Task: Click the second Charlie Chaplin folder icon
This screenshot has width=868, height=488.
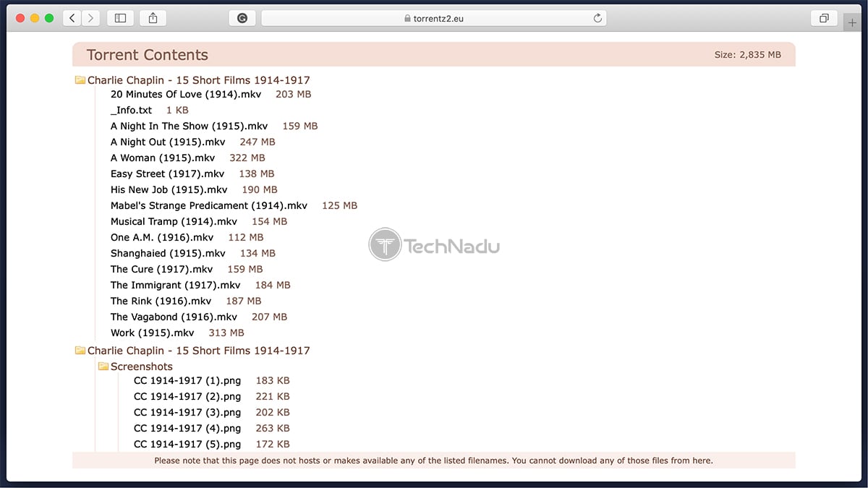Action: pos(80,351)
